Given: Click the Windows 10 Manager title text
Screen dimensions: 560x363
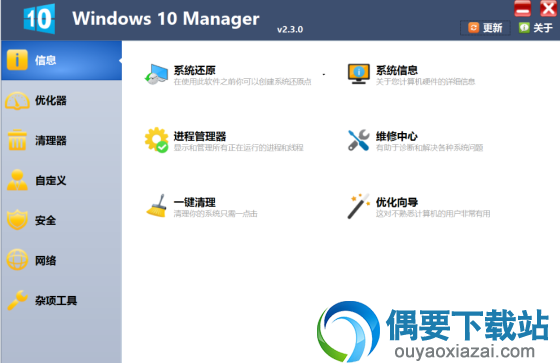Looking at the screenshot, I should tap(166, 19).
